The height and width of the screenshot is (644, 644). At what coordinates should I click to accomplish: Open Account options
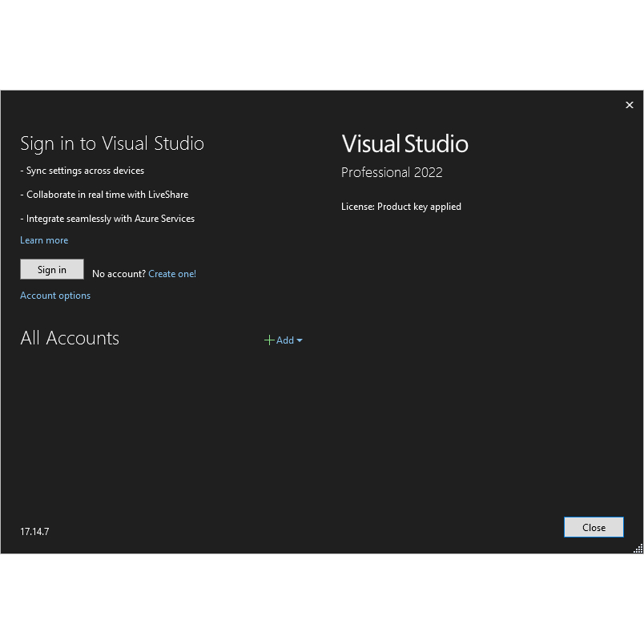pyautogui.click(x=55, y=296)
